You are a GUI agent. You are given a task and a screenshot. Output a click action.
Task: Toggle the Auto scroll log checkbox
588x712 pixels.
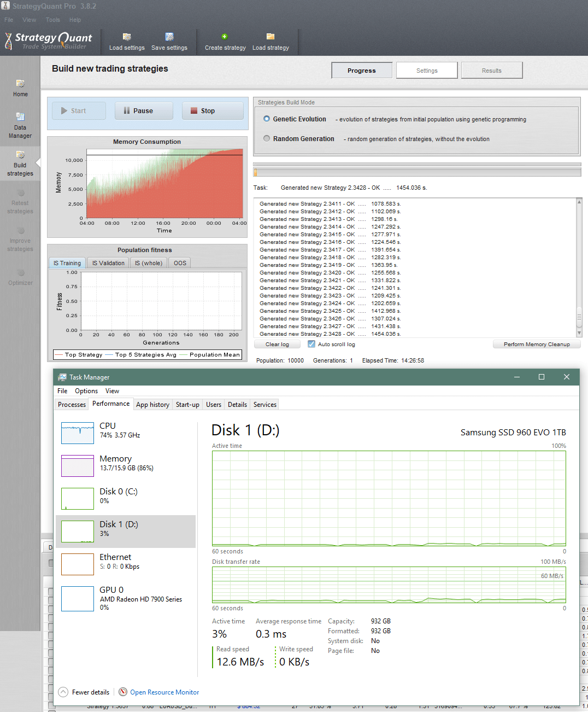(311, 344)
